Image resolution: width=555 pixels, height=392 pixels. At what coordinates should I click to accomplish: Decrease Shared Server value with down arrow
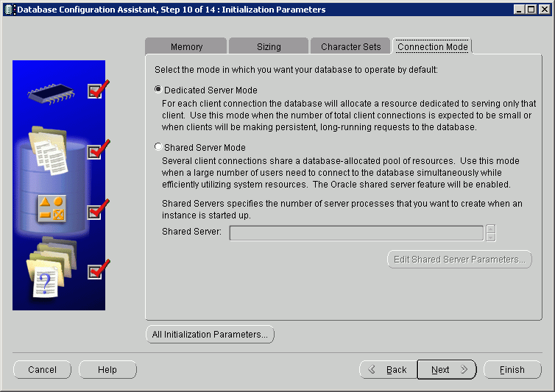(490, 238)
